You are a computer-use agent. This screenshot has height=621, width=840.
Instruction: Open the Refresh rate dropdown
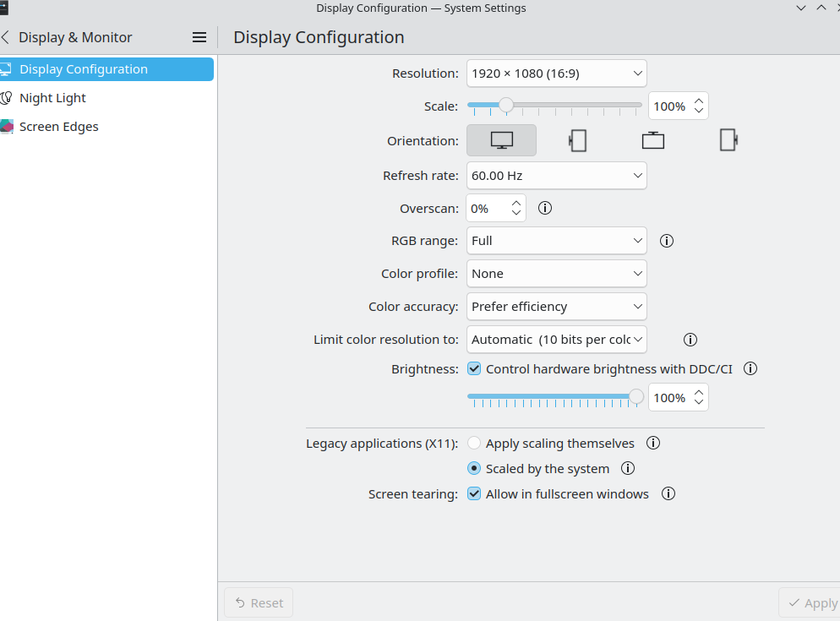(x=557, y=176)
